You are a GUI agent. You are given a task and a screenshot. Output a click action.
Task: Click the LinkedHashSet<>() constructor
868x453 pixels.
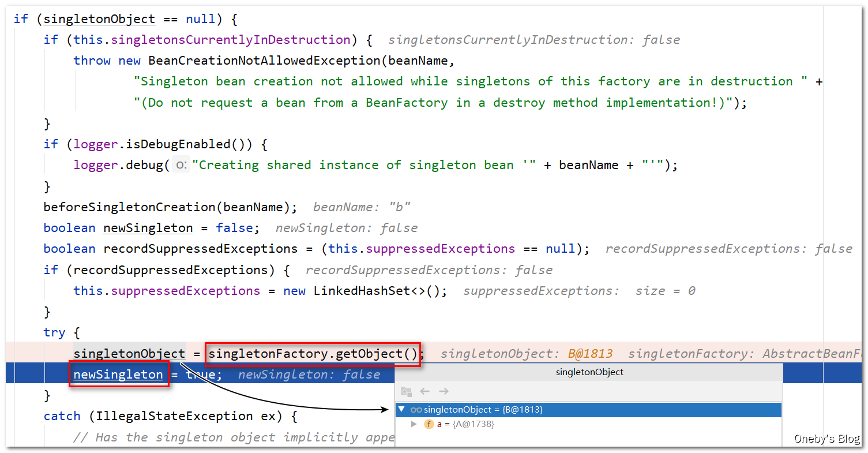[x=377, y=290]
